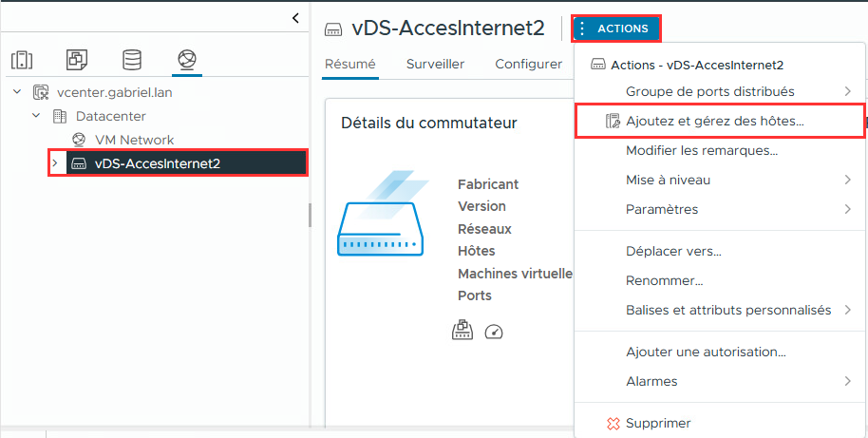Open the Configurer tab

click(528, 64)
